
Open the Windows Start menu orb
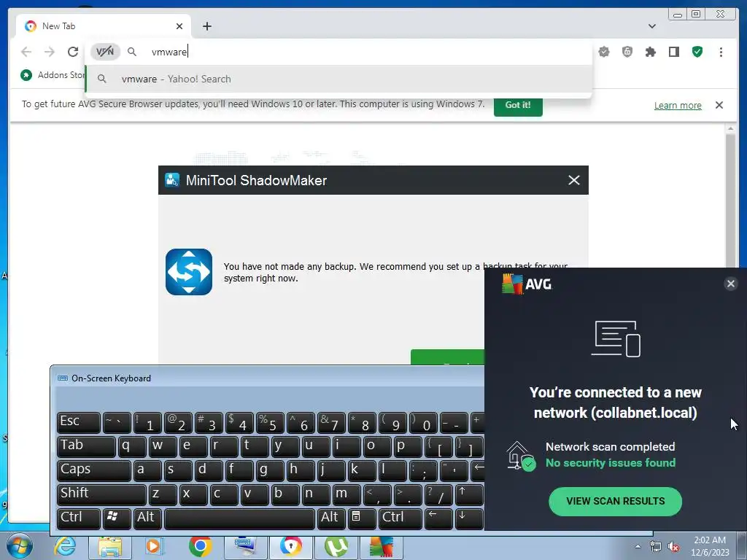coord(20,546)
